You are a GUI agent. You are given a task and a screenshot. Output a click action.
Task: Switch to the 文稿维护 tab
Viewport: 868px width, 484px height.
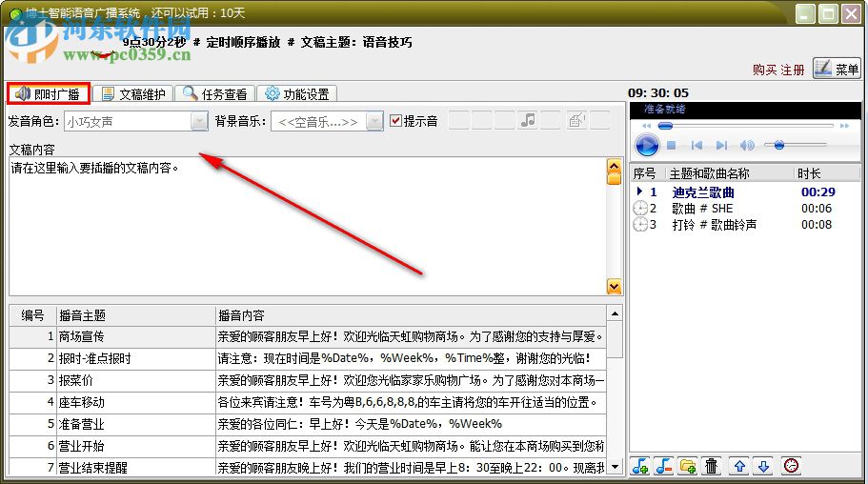pos(132,94)
